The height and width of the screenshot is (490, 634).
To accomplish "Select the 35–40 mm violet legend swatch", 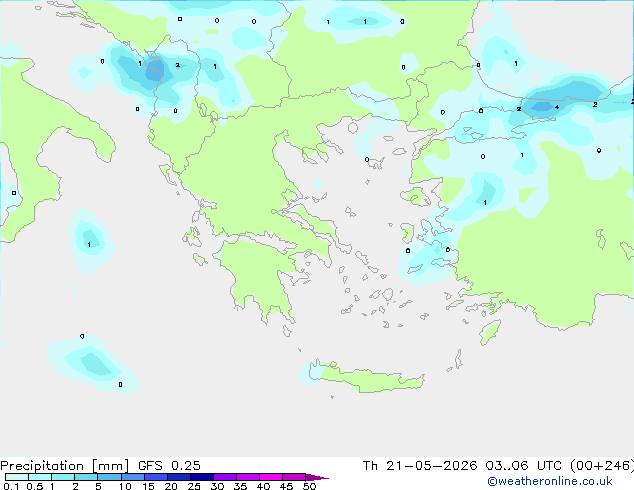I will click(247, 477).
